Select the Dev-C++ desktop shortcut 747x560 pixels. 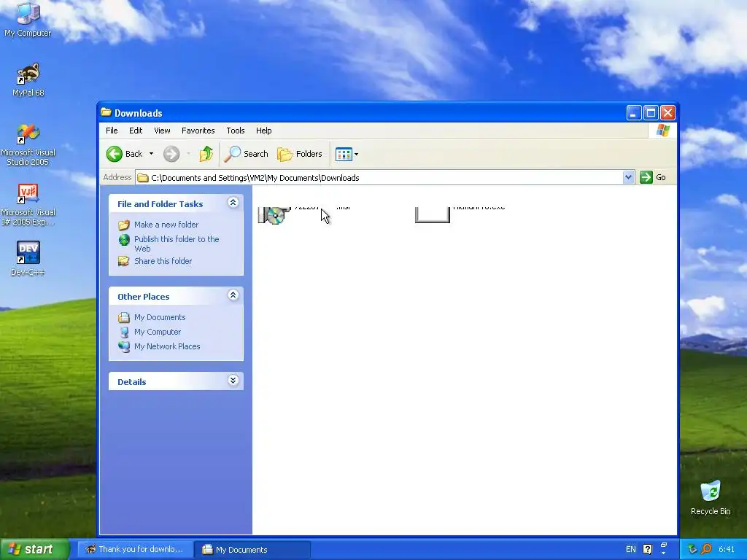click(28, 258)
